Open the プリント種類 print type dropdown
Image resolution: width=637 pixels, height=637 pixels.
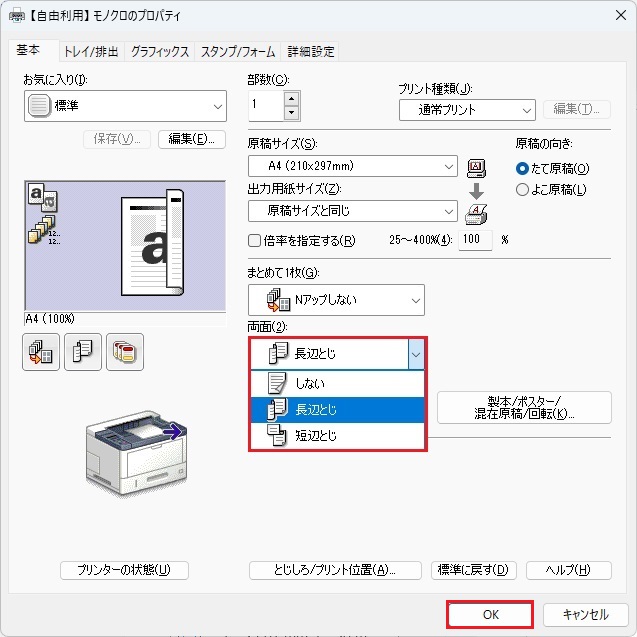467,110
